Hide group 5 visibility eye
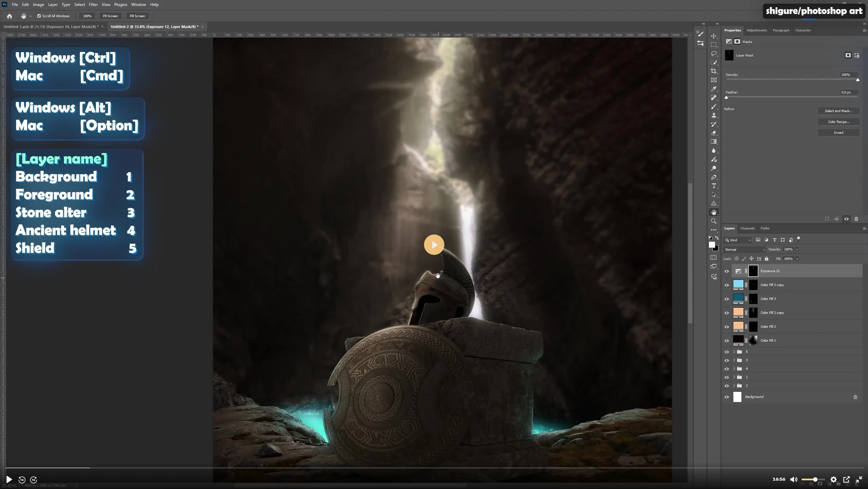 point(727,352)
